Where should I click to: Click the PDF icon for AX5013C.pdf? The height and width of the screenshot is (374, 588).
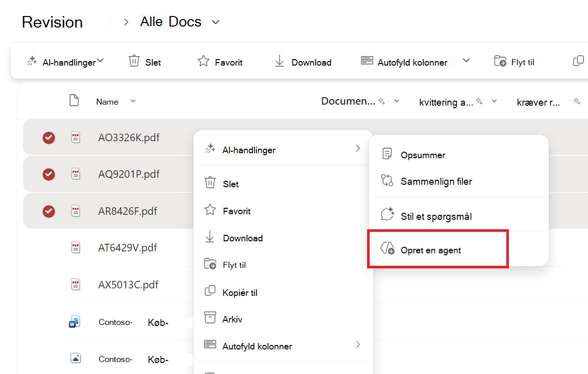tap(76, 285)
